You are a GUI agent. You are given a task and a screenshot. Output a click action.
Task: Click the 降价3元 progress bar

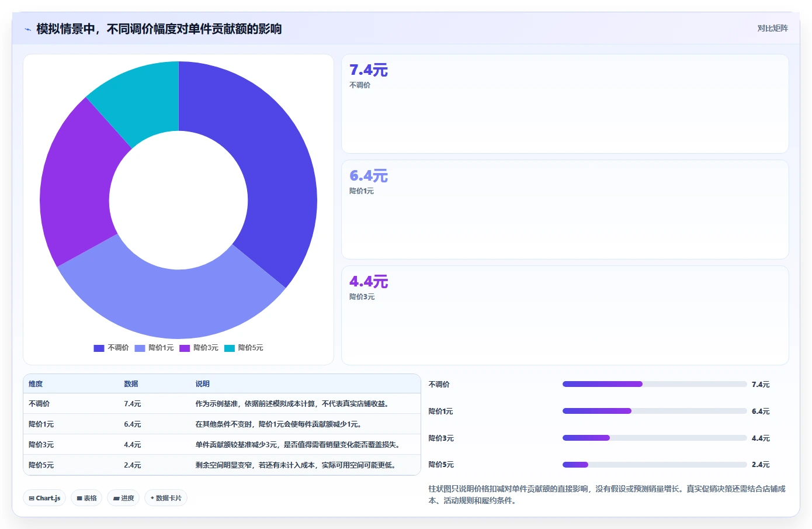point(654,438)
